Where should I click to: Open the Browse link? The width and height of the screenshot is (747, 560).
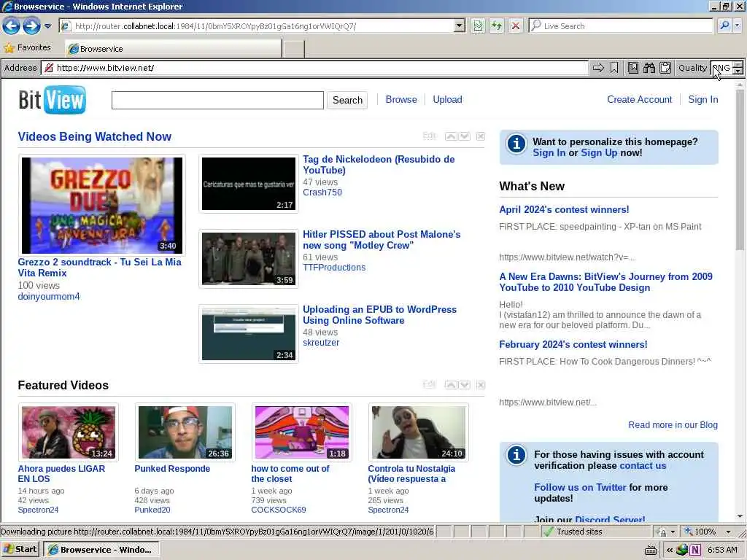401,99
